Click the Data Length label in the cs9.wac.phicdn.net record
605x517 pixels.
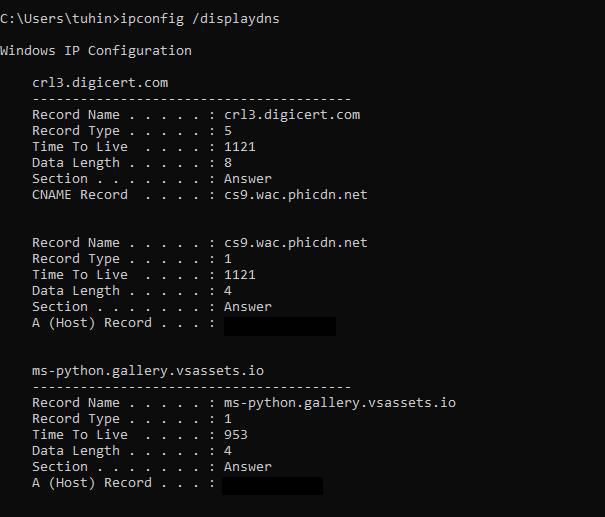click(76, 291)
